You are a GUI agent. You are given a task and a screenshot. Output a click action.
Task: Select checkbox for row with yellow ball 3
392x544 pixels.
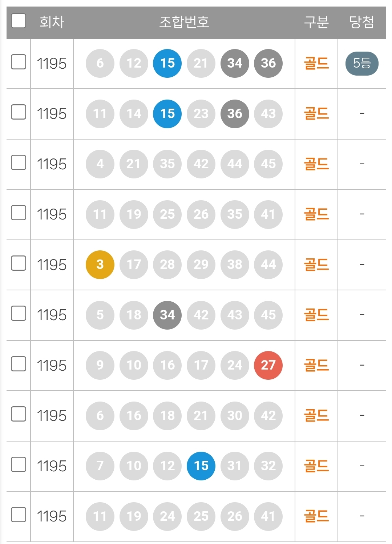[x=19, y=263]
